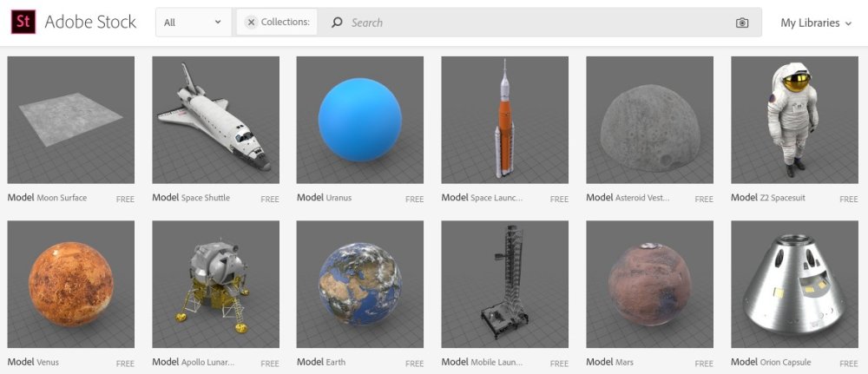Viewport: 868px width, 374px height.
Task: Click FREE label under Earth
Action: [x=414, y=364]
